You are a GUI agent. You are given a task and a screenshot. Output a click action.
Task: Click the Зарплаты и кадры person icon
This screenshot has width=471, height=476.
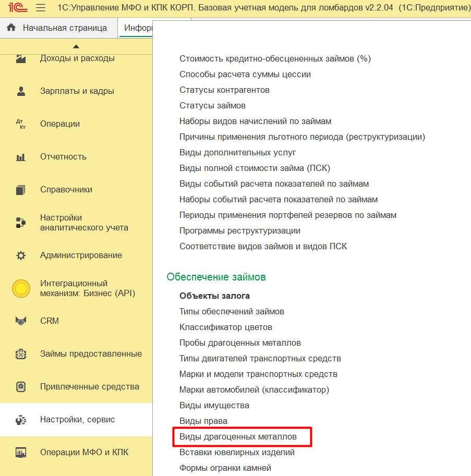21,91
